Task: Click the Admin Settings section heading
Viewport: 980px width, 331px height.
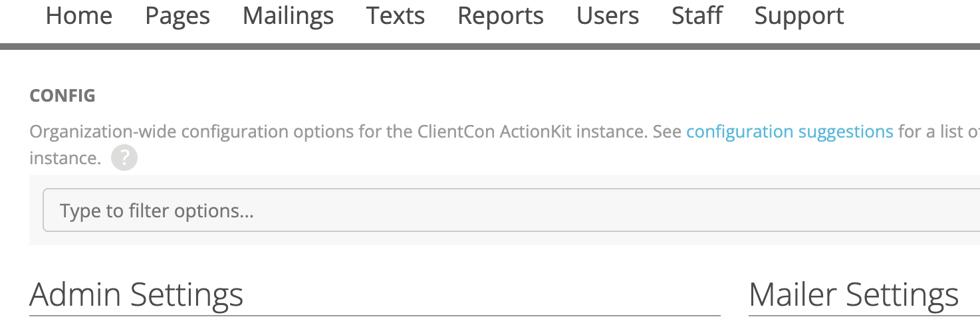Action: (x=136, y=294)
